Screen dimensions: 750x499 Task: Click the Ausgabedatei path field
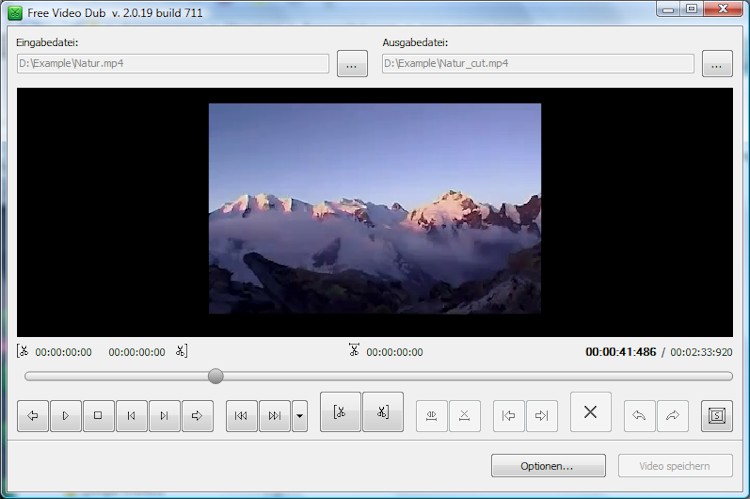tap(538, 64)
